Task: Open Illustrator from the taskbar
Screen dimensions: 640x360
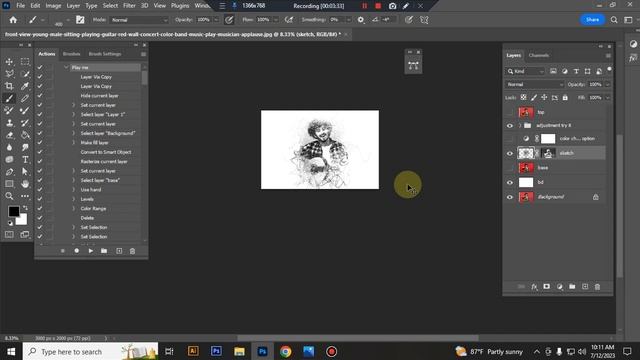Action: [193, 351]
